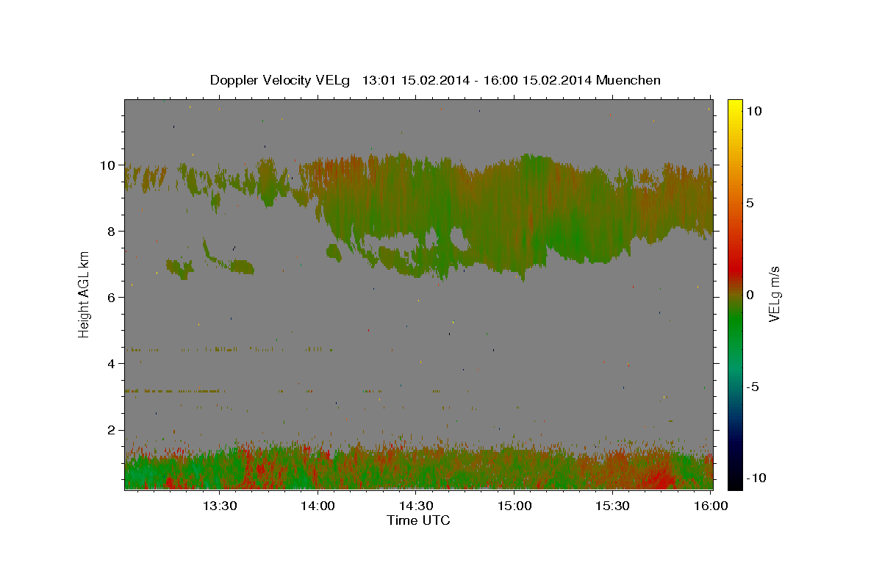Click the '15:00' time tick label
882x588 pixels.
click(x=514, y=506)
